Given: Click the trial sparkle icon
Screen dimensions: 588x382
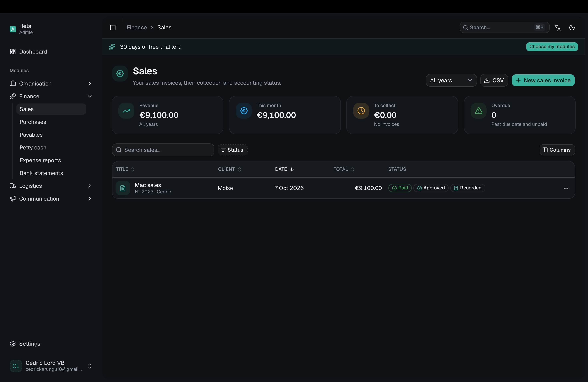Looking at the screenshot, I should (x=112, y=47).
